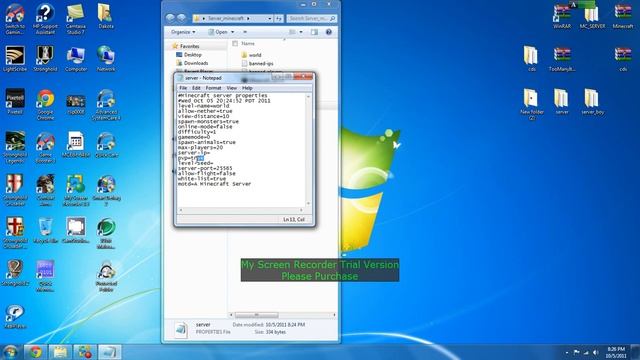
Task: Click the online-mode=false line in Notepad
Action: click(205, 127)
